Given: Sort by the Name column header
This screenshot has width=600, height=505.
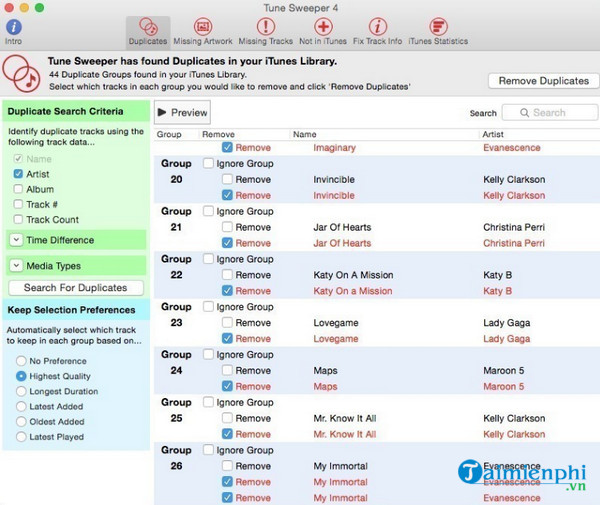Looking at the screenshot, I should point(305,134).
